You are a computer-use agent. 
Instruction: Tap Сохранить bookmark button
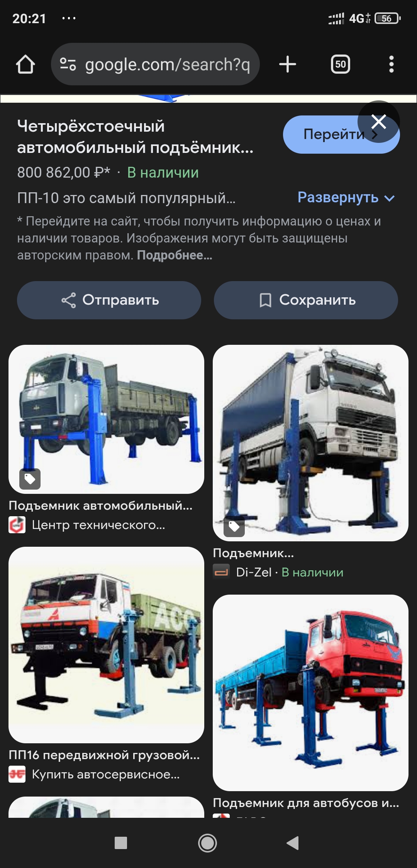(306, 300)
